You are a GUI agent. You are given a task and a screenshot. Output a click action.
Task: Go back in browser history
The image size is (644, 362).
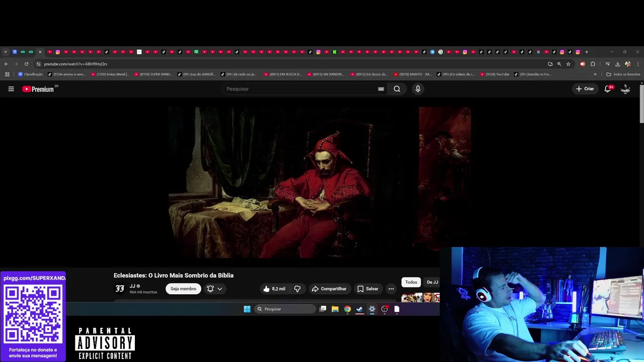(6, 64)
